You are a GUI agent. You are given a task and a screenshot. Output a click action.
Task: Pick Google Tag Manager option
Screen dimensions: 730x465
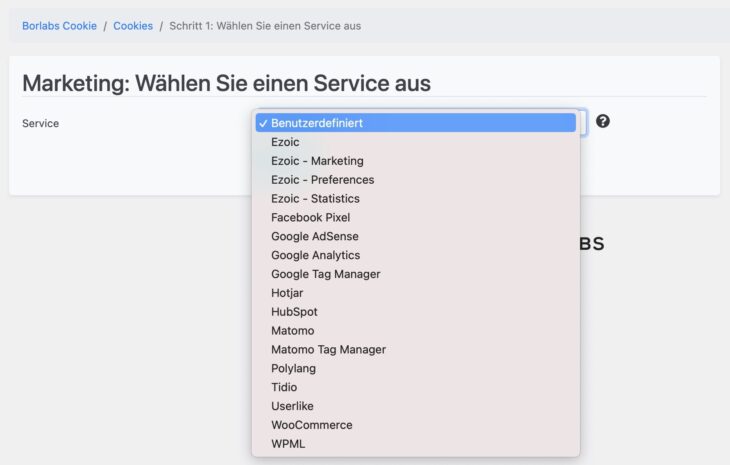pos(415,274)
